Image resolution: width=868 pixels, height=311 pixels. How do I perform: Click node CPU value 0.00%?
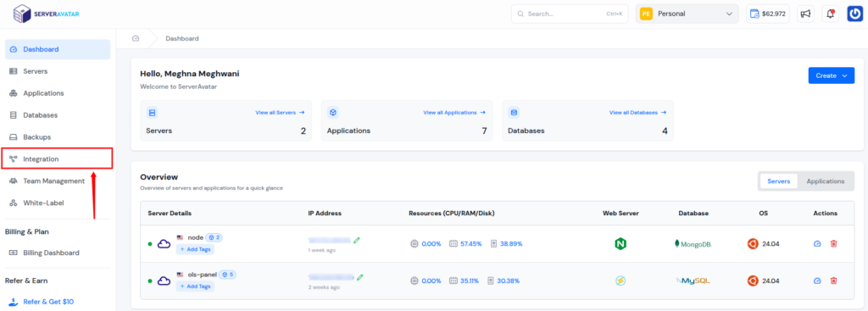(x=431, y=243)
